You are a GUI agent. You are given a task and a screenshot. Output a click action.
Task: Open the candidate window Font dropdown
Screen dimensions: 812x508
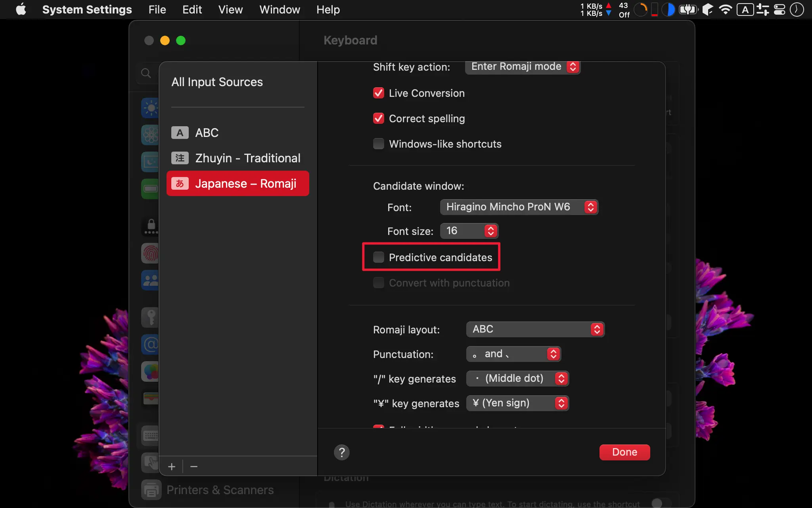519,207
